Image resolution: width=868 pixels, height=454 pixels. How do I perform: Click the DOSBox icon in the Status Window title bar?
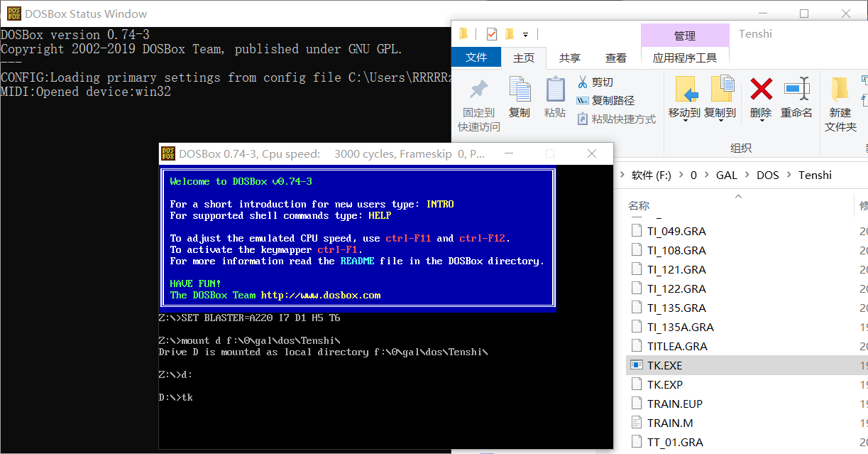click(13, 13)
